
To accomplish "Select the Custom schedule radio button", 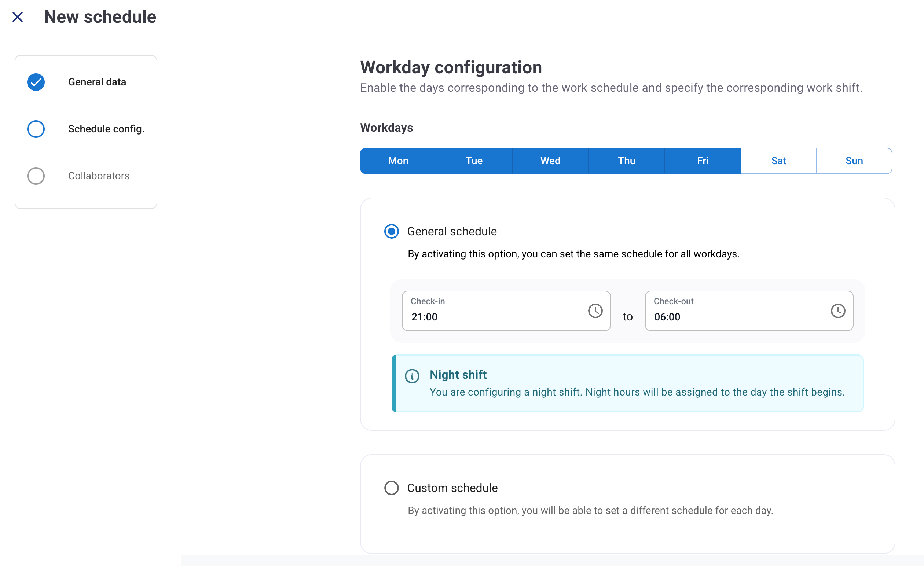I will [x=391, y=488].
